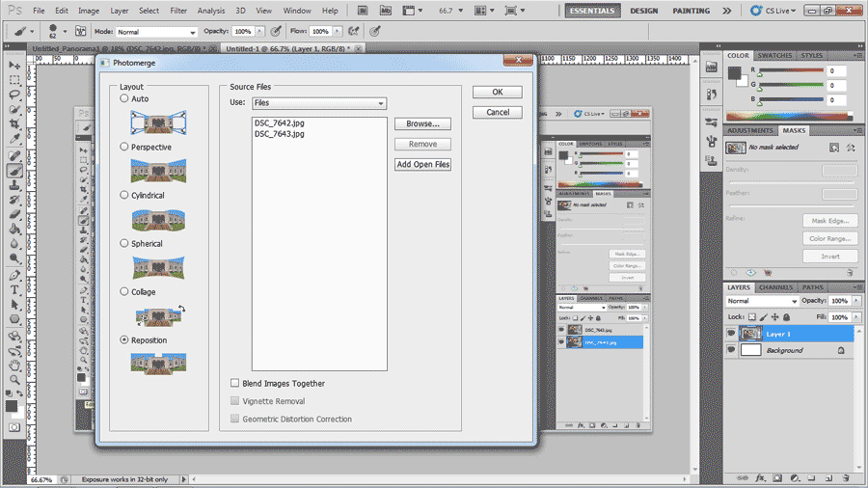Open the Use source files dropdown

[319, 103]
